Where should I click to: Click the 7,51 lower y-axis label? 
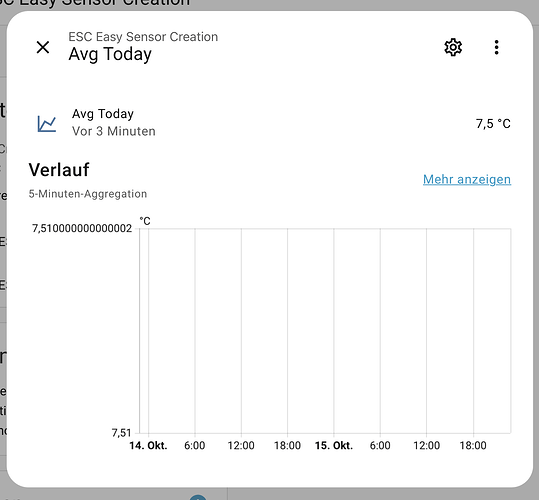[121, 433]
